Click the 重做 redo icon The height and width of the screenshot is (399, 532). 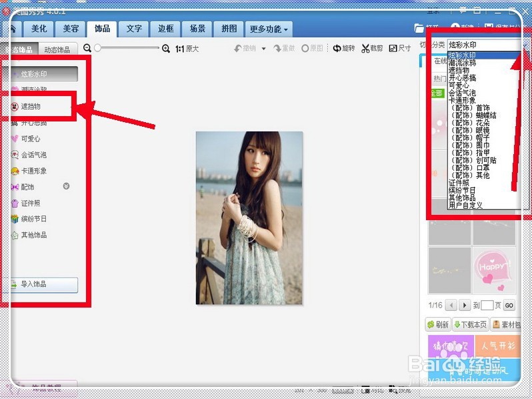tap(277, 49)
